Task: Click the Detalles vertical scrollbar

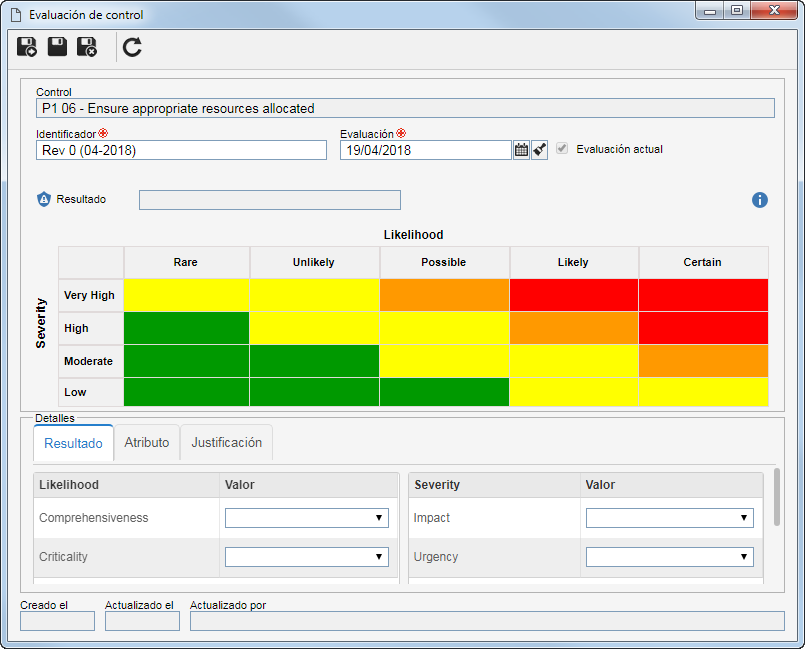Action: click(x=777, y=497)
